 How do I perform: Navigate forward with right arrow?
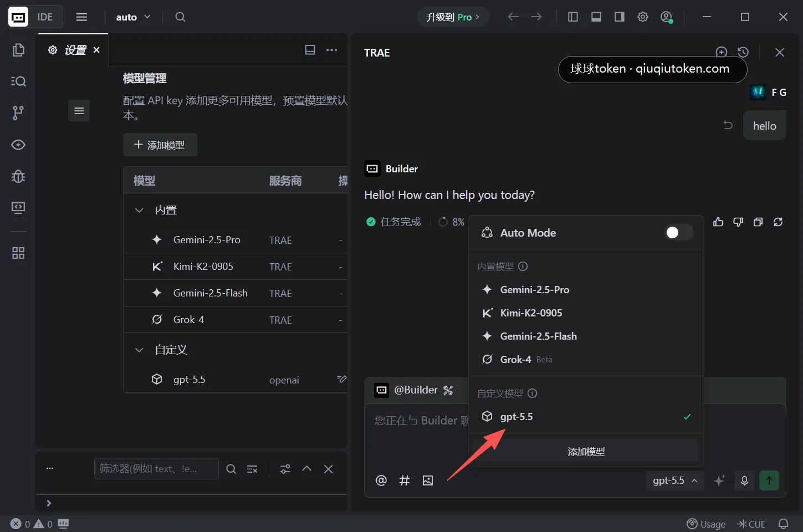[536, 17]
